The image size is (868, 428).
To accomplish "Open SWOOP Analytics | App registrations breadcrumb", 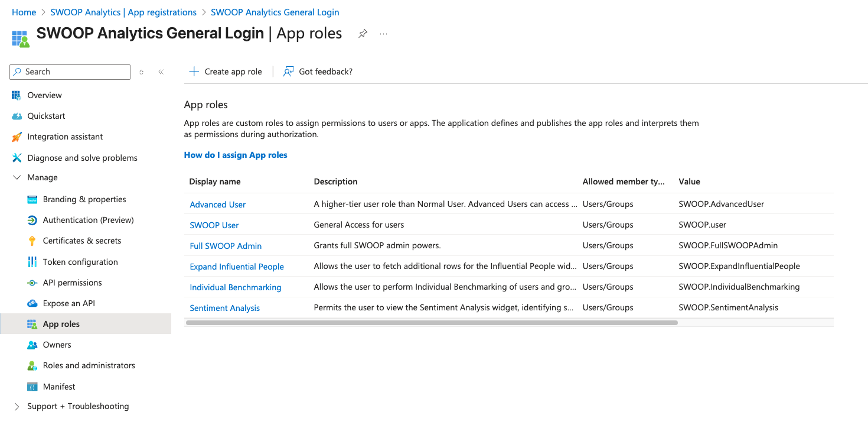I will pyautogui.click(x=123, y=12).
